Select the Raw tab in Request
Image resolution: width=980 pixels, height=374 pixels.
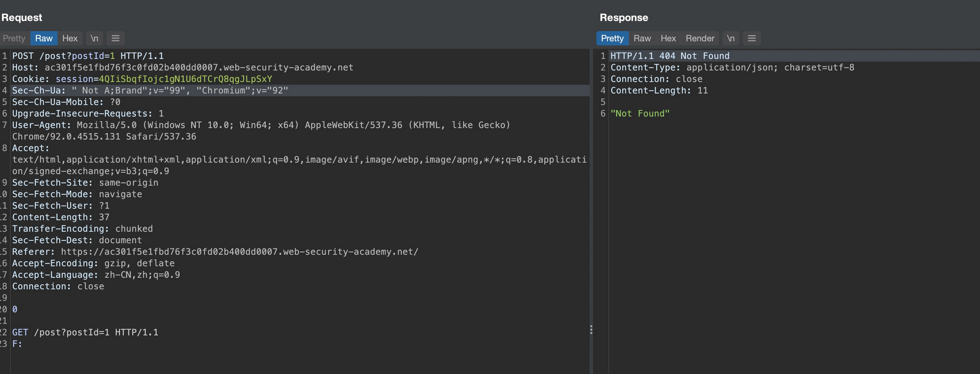tap(44, 38)
